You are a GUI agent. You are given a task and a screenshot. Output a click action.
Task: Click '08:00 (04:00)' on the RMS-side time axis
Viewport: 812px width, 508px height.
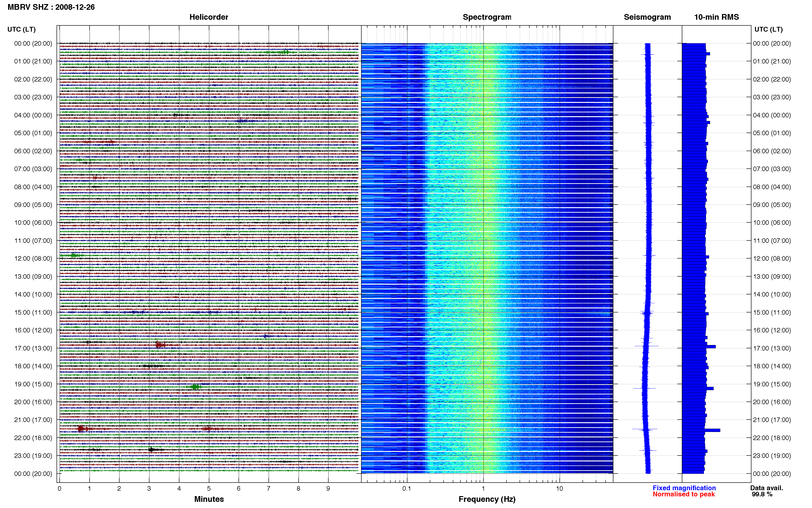[x=772, y=187]
